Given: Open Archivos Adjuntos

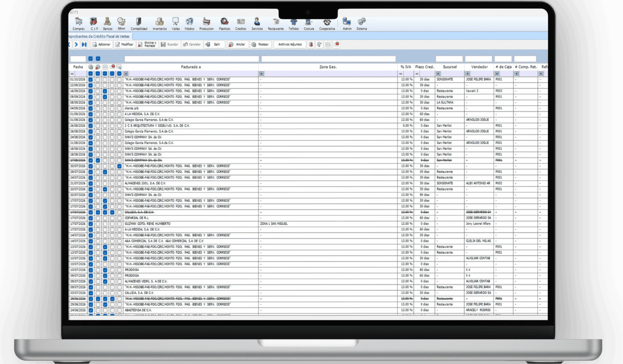Looking at the screenshot, I should 290,44.
